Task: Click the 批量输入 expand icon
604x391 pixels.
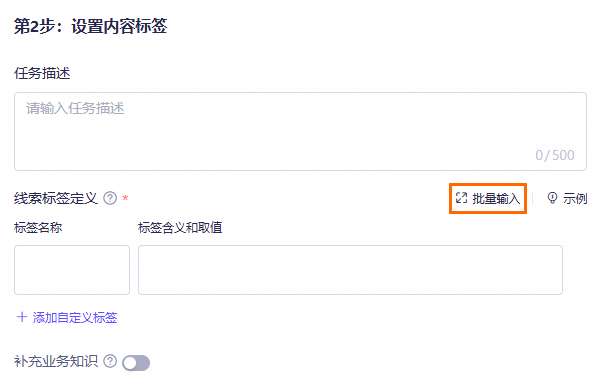Action: [x=461, y=198]
